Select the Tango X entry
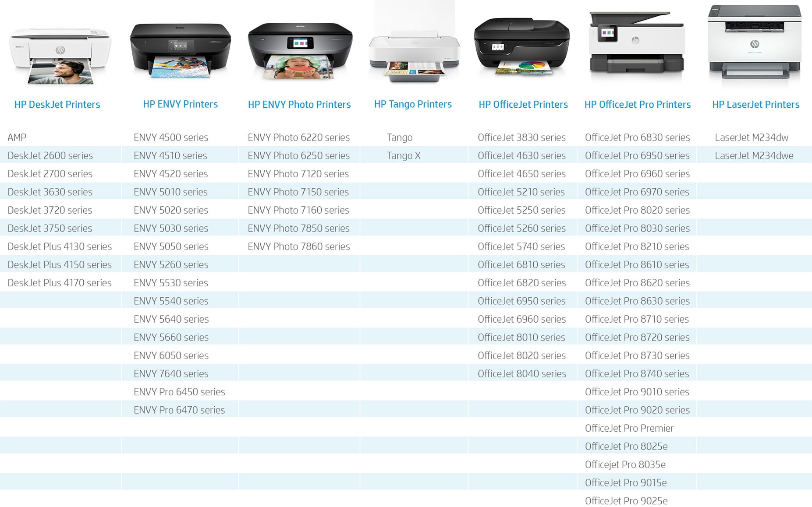Viewport: 812px width, 507px height. (404, 155)
